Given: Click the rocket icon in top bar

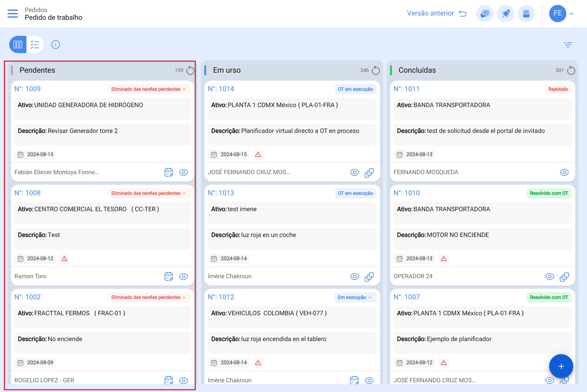Looking at the screenshot, I should point(505,14).
